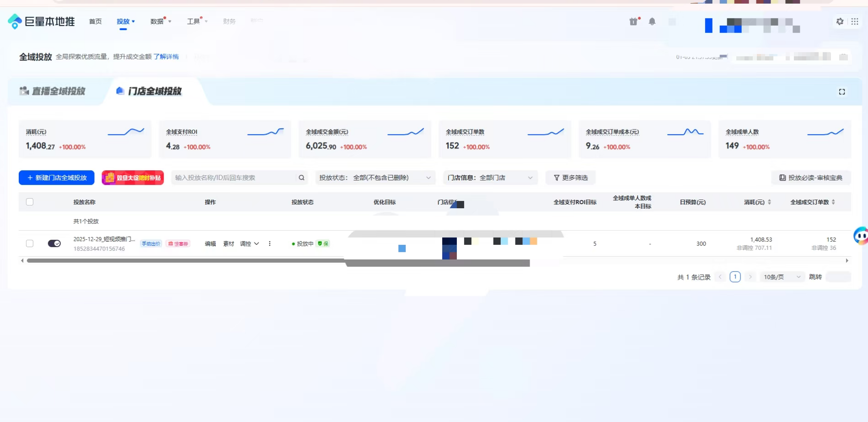868x422 pixels.
Task: Click the sort arrows on 消耗(元) column
Action: [x=769, y=202]
